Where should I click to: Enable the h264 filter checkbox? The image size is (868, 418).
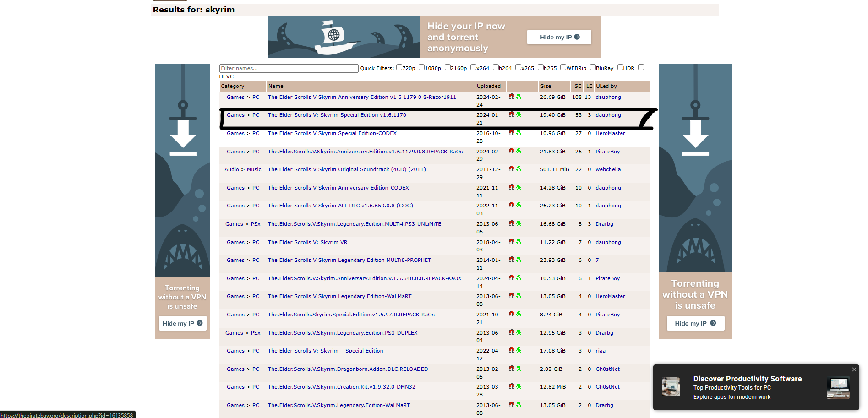tap(496, 67)
